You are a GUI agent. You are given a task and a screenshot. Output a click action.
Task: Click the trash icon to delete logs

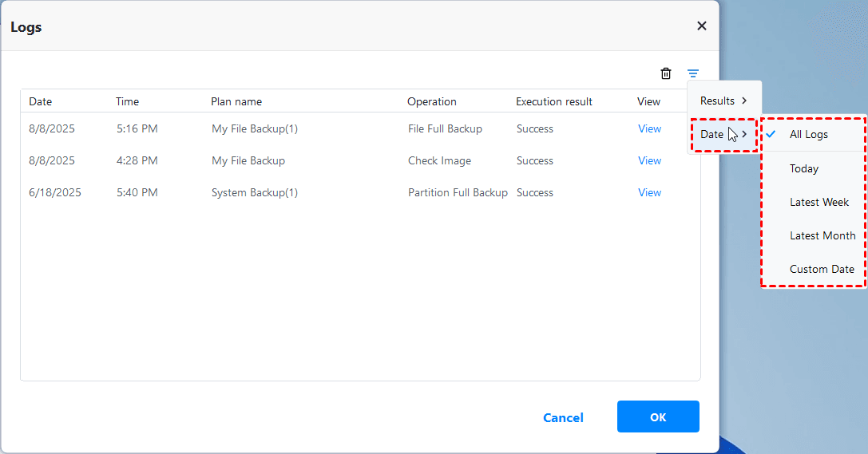coord(666,73)
